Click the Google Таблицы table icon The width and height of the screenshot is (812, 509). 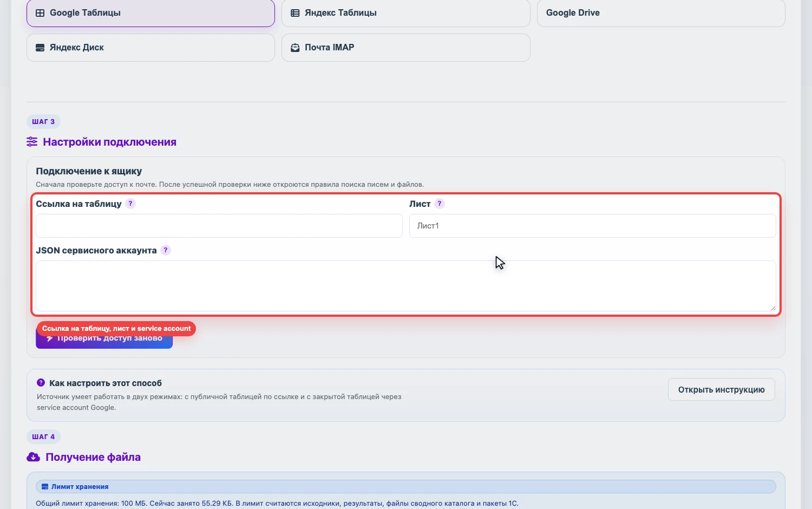[x=40, y=13]
